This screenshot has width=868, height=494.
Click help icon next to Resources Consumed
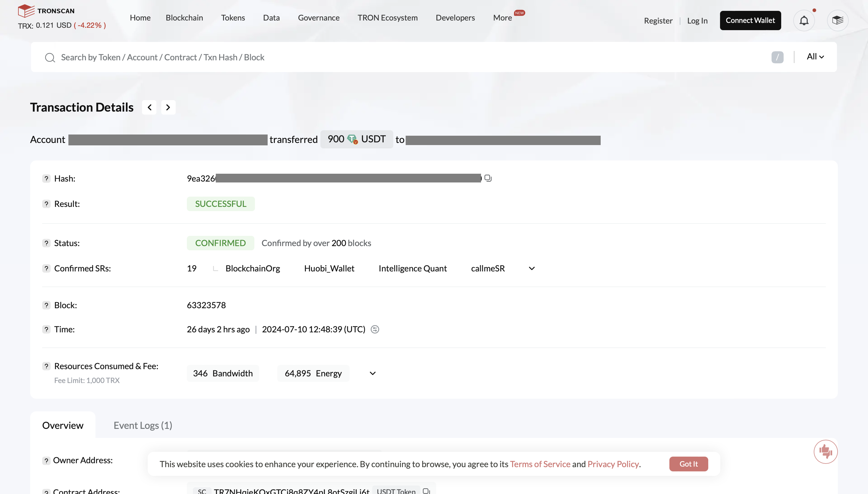46,366
